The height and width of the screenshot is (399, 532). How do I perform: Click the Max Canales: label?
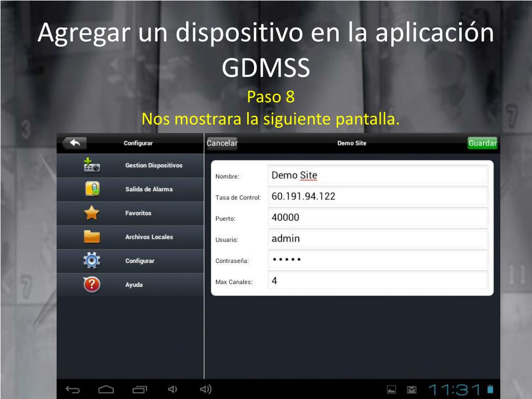point(234,282)
